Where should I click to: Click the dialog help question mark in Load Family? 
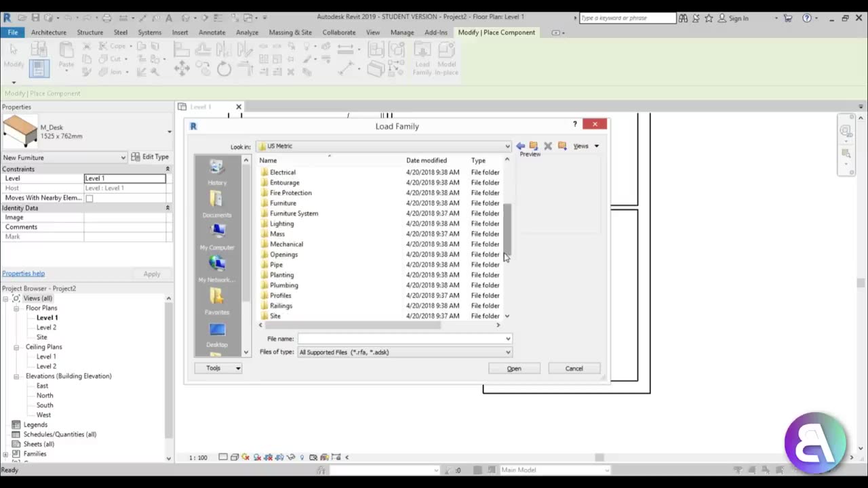574,124
